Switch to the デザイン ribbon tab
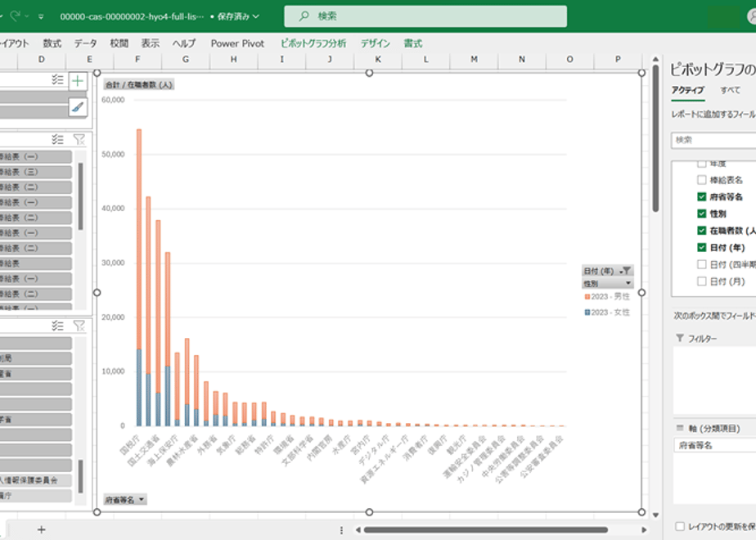The width and height of the screenshot is (756, 540). point(375,43)
